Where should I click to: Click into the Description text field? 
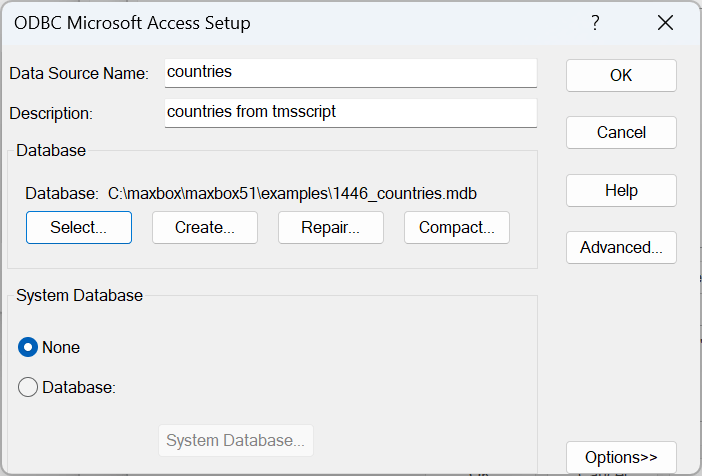pos(350,112)
